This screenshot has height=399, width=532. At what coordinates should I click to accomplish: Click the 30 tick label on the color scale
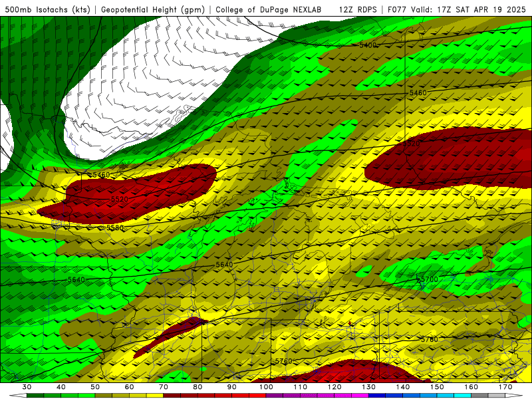click(x=27, y=387)
